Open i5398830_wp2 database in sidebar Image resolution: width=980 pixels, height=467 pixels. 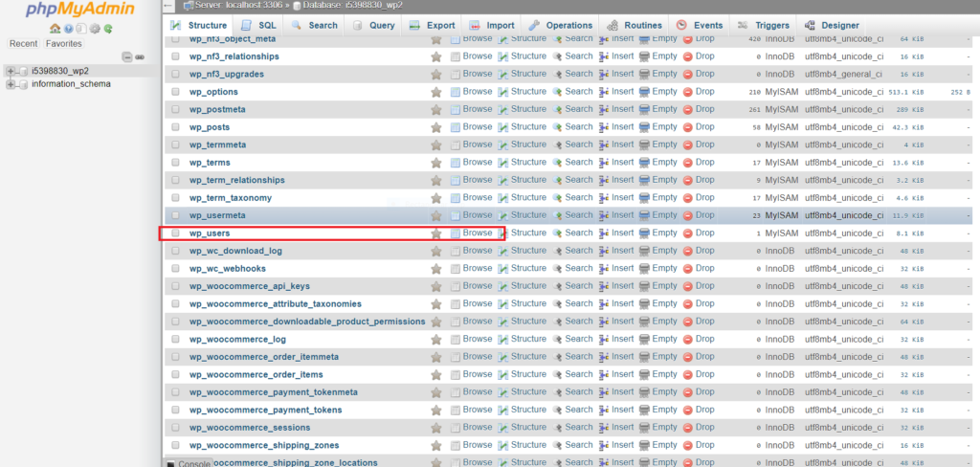point(60,71)
